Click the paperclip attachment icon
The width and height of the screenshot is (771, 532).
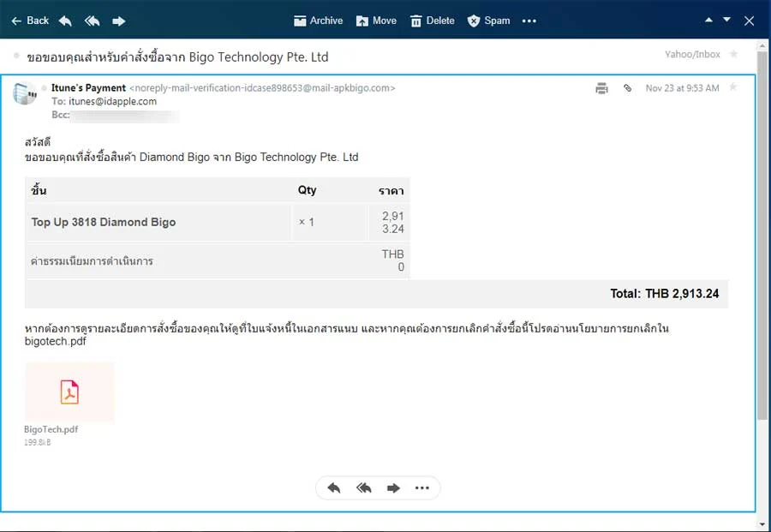(627, 88)
